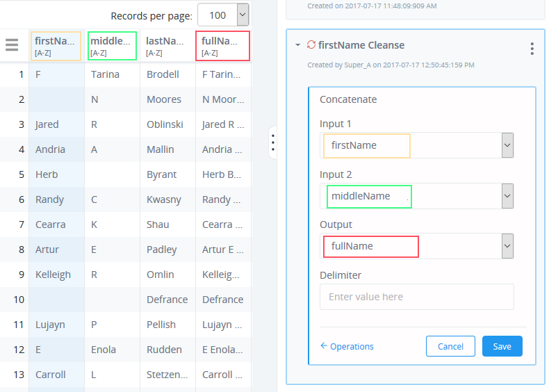Screen dimensions: 549x392
Task: Go back via the Operations link
Action: pos(352,346)
